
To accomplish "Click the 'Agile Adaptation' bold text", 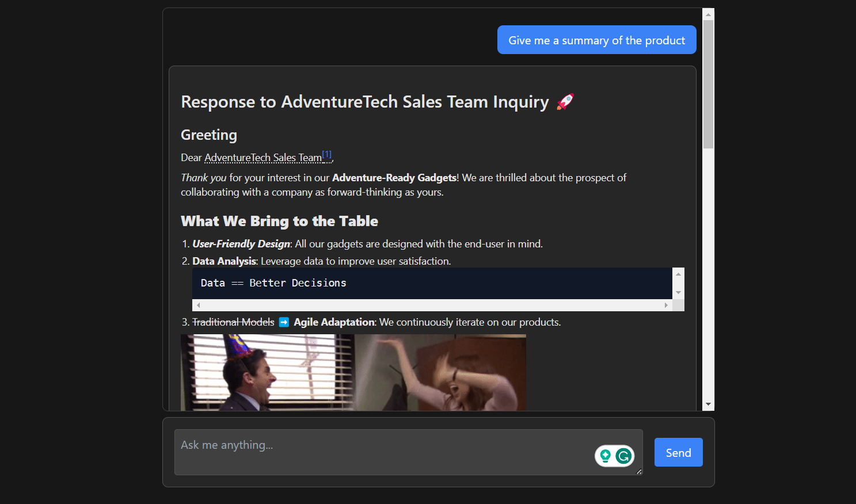I will [334, 322].
